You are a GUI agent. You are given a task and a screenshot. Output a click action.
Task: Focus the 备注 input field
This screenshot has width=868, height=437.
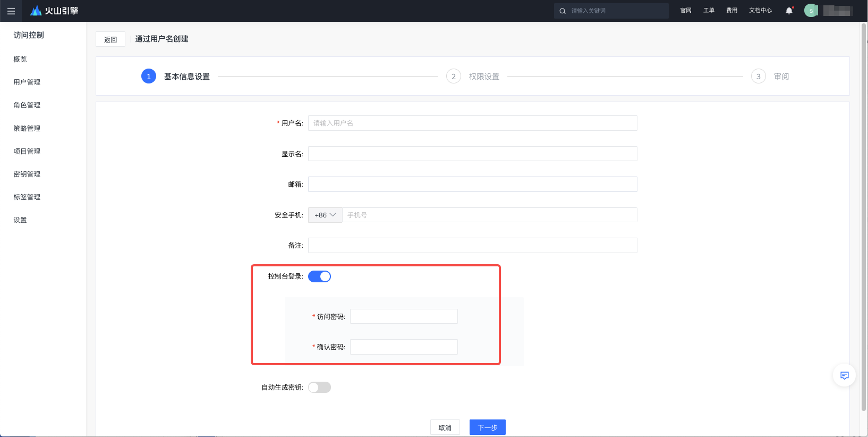473,246
